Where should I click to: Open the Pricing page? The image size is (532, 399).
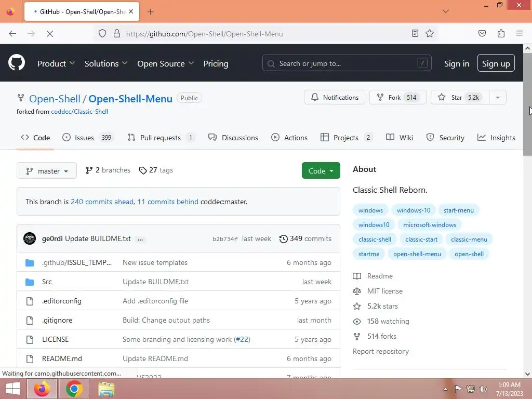[216, 63]
